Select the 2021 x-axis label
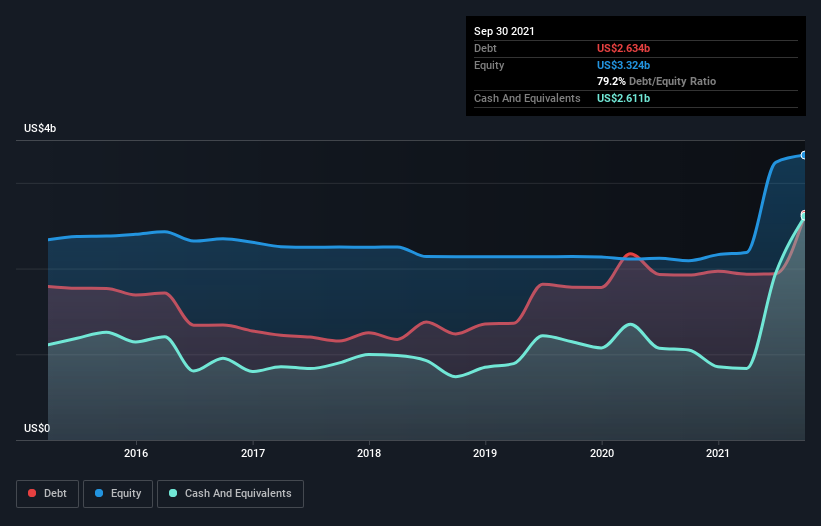The image size is (821, 526). (x=718, y=453)
